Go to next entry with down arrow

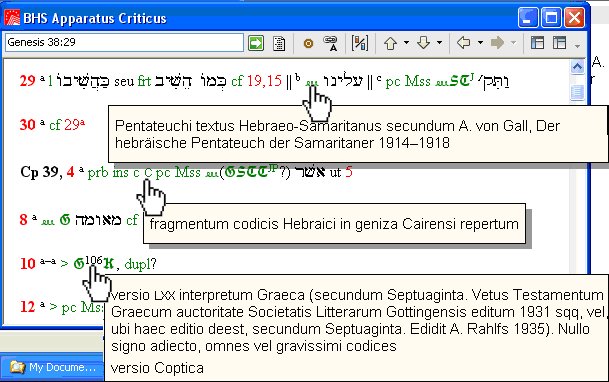tap(423, 43)
